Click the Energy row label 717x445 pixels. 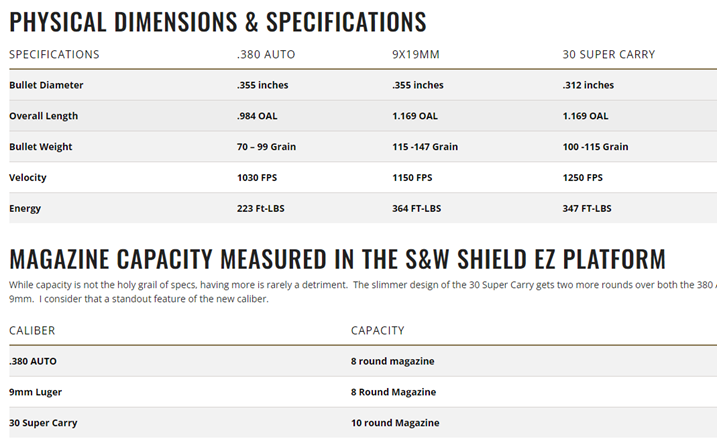point(25,208)
